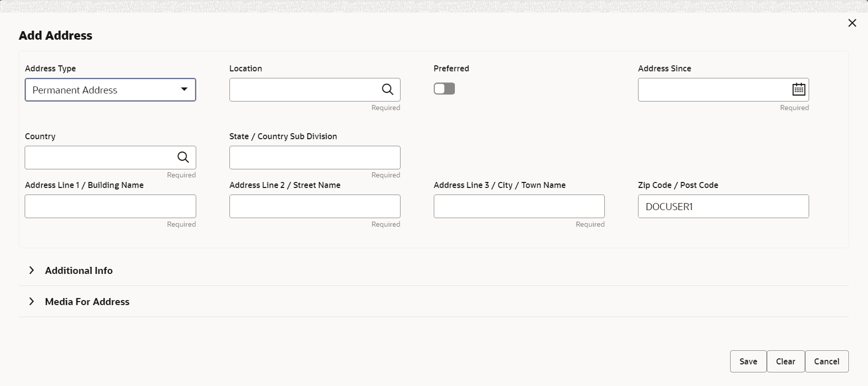Click Address Line 3 / City field
Viewport: 868px width, 386px height.
(519, 206)
